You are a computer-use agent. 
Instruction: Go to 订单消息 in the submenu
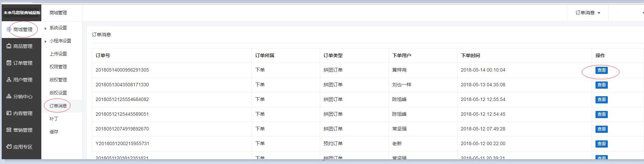pos(58,106)
